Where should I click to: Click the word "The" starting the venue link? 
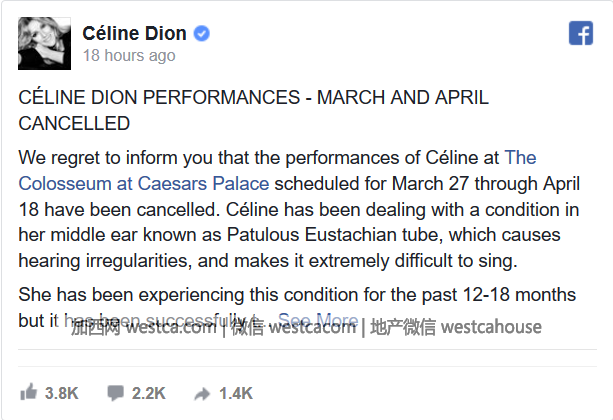tap(521, 158)
